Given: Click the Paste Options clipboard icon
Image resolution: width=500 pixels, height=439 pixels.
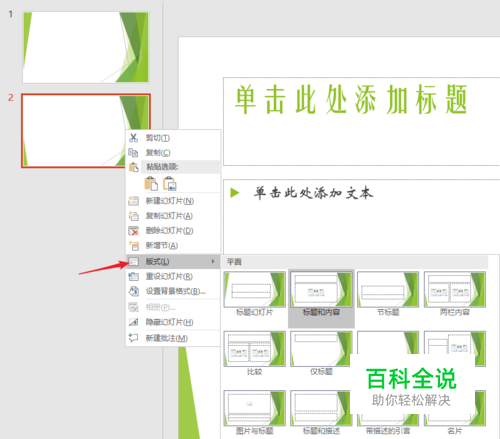Looking at the screenshot, I should tap(134, 167).
